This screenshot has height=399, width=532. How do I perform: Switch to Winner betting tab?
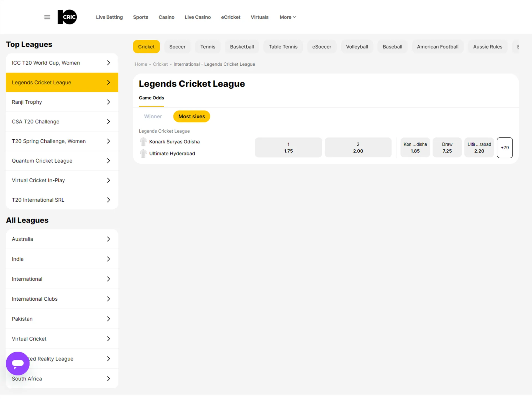coord(153,116)
